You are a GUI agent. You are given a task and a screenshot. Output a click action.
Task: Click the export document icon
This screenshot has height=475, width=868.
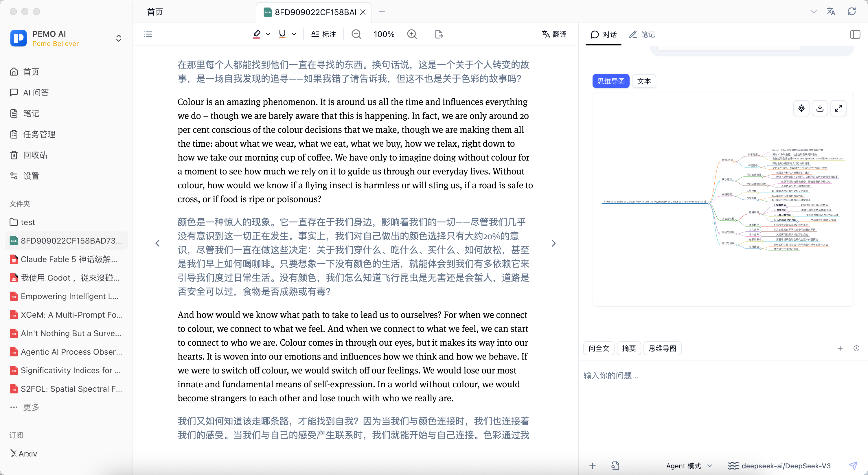439,34
